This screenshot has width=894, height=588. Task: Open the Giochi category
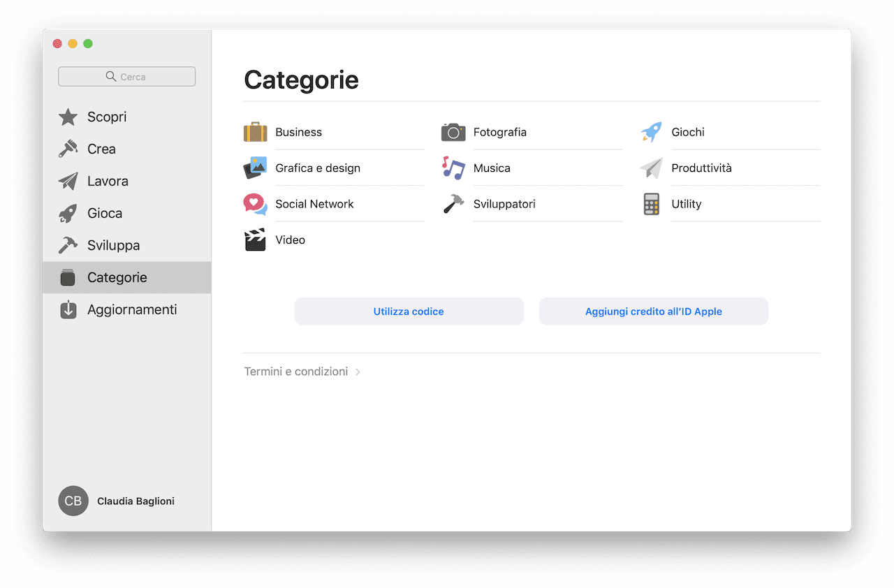click(x=688, y=132)
